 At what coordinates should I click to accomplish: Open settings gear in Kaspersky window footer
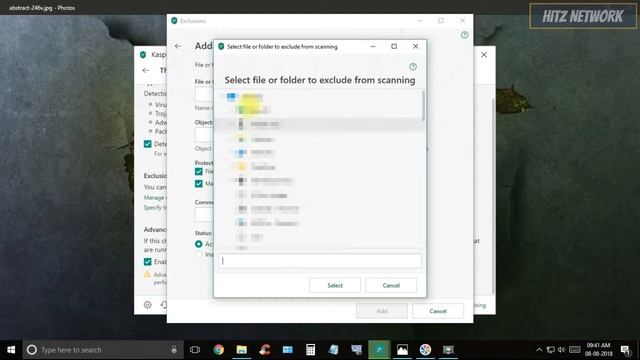[x=148, y=305]
